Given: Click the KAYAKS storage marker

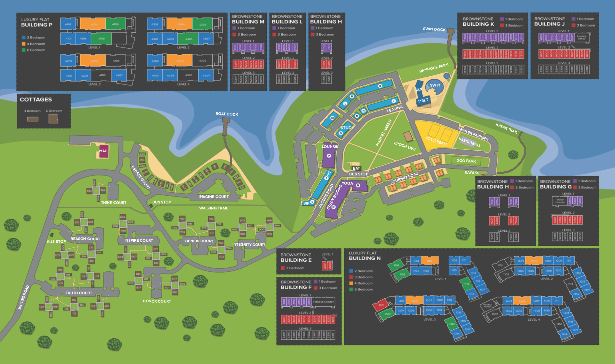Looking at the screenshot, I should tap(483, 173).
